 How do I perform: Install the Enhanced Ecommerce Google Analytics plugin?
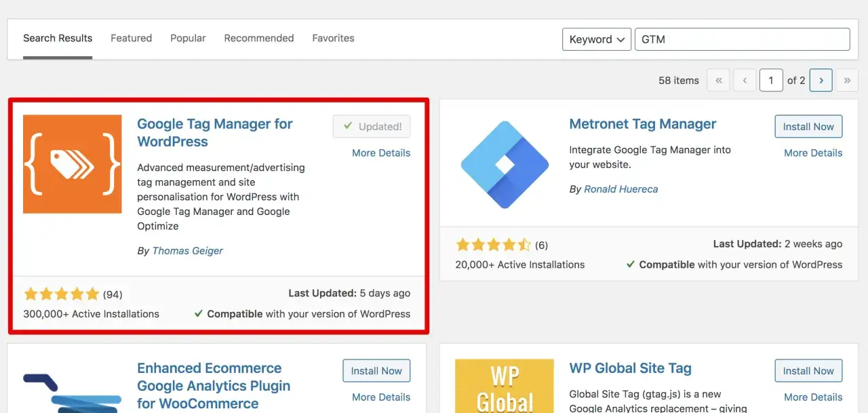pyautogui.click(x=376, y=371)
